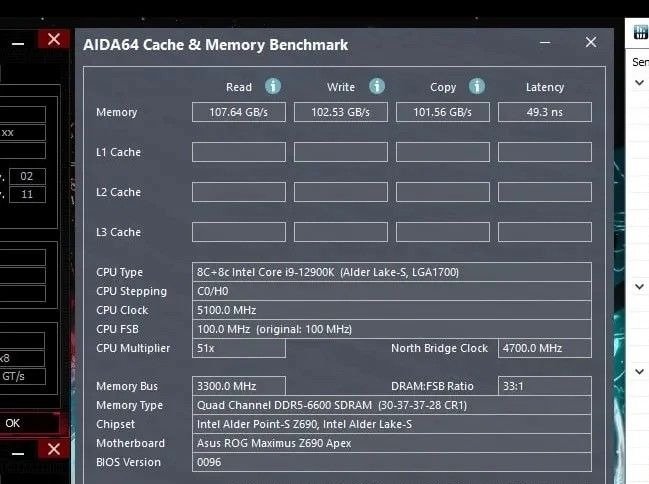Select the Memory Write value 102.53 GB/s
The height and width of the screenshot is (484, 649).
(x=341, y=112)
